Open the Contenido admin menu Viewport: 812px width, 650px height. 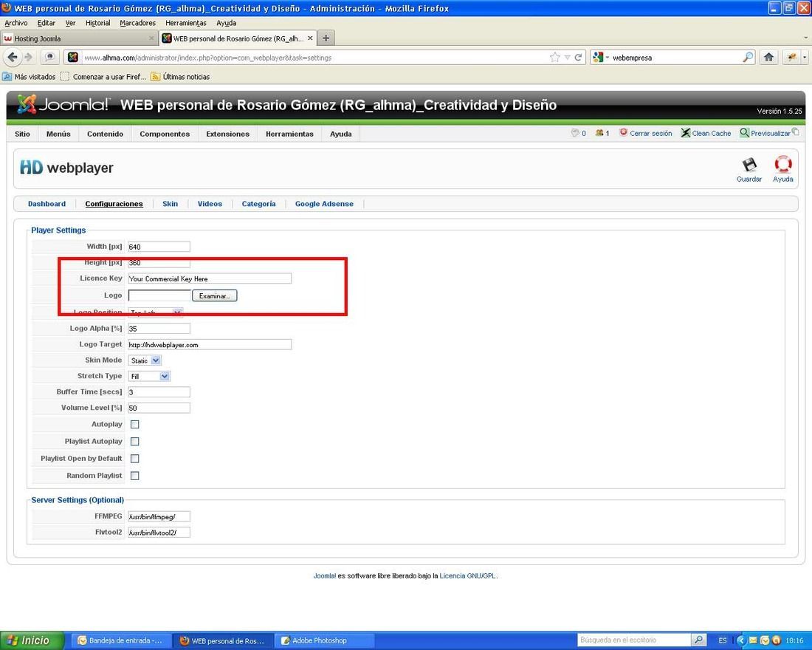tap(105, 134)
